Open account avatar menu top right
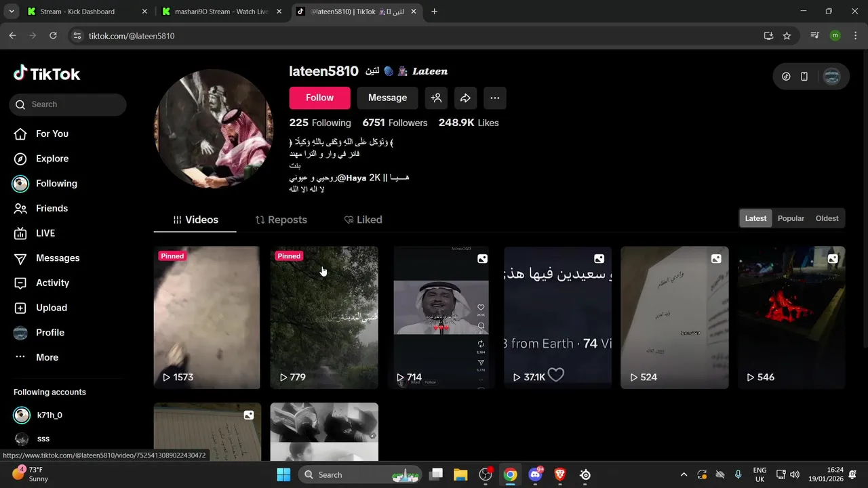The height and width of the screenshot is (488, 868). 831,77
